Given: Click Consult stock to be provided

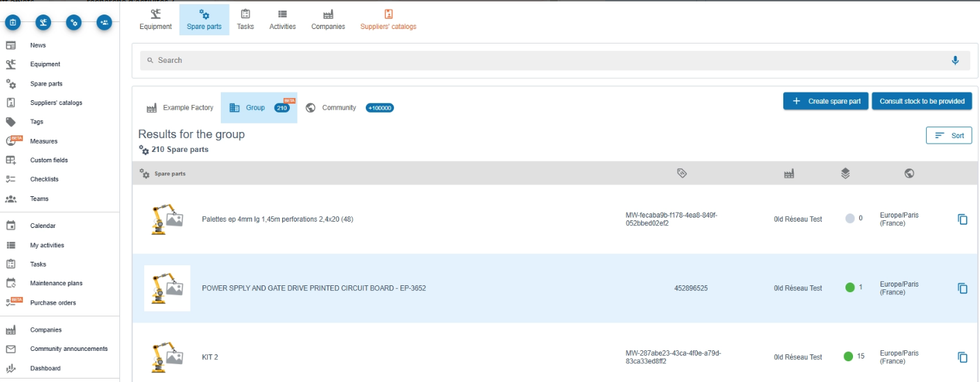Looking at the screenshot, I should pos(921,101).
